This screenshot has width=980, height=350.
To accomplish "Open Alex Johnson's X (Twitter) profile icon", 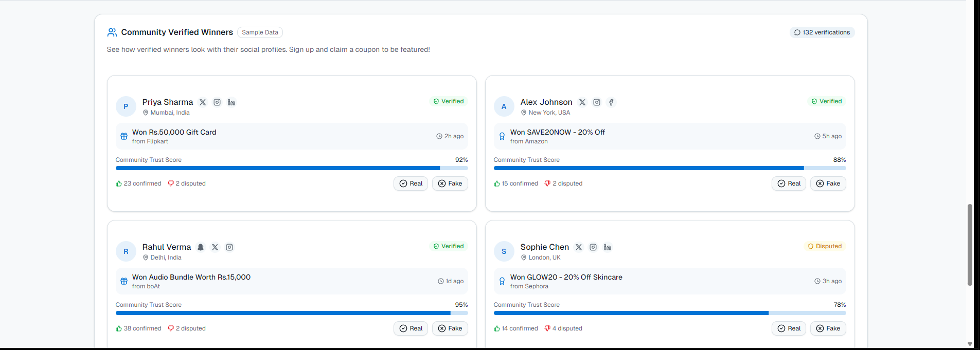I will (582, 102).
